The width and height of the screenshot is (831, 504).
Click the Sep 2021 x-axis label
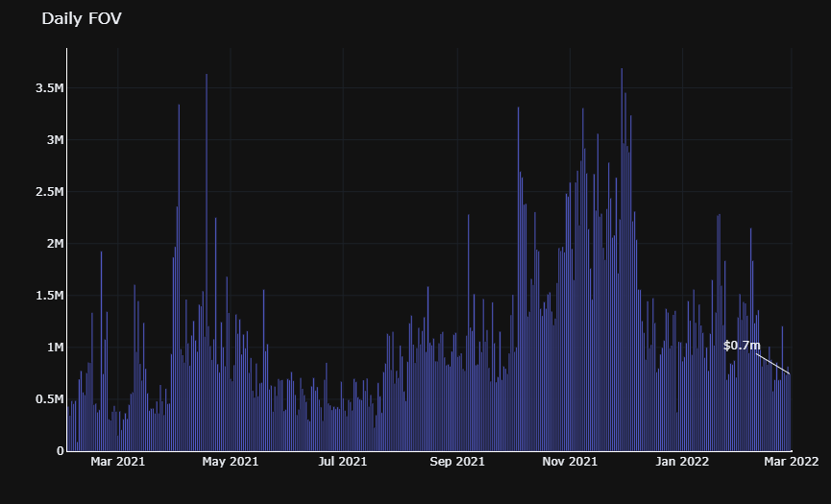(457, 462)
